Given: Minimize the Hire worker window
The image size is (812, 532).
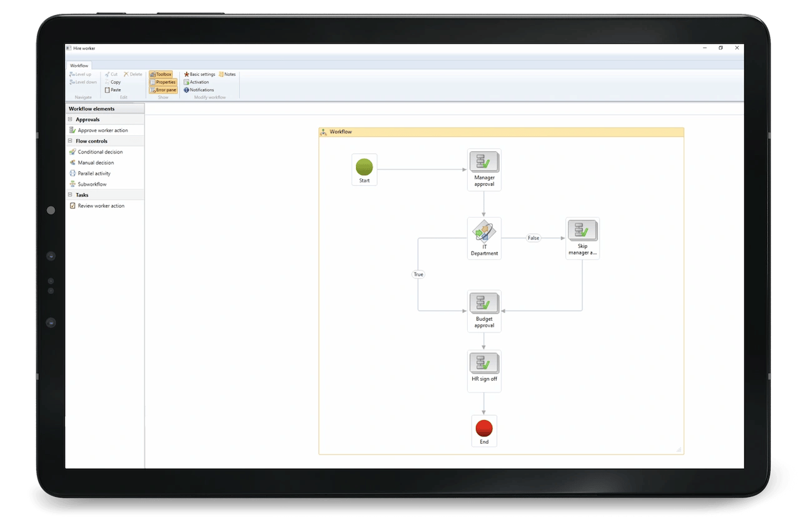Looking at the screenshot, I should coord(705,48).
